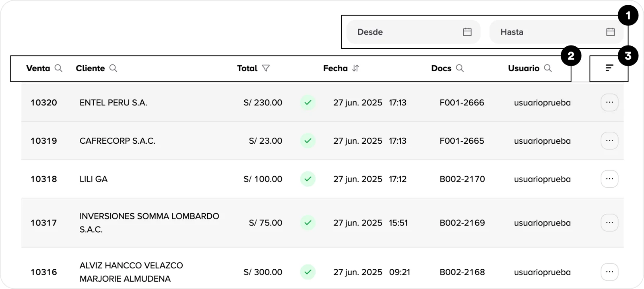Toggle sort arrows on Fecha column
Viewport: 644px width, 289px height.
[355, 68]
